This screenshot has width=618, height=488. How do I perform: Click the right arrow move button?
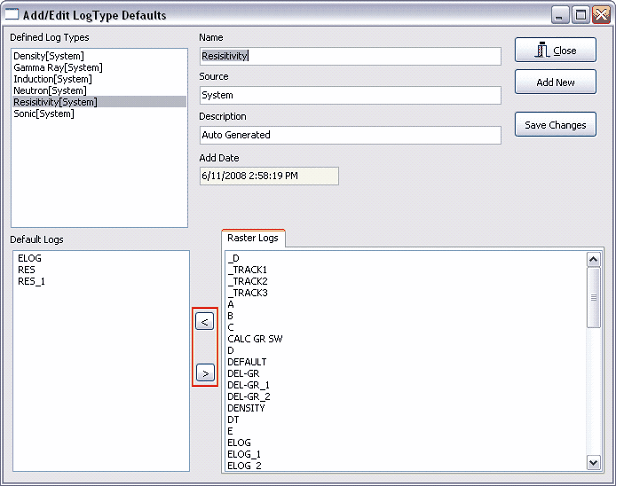click(204, 373)
